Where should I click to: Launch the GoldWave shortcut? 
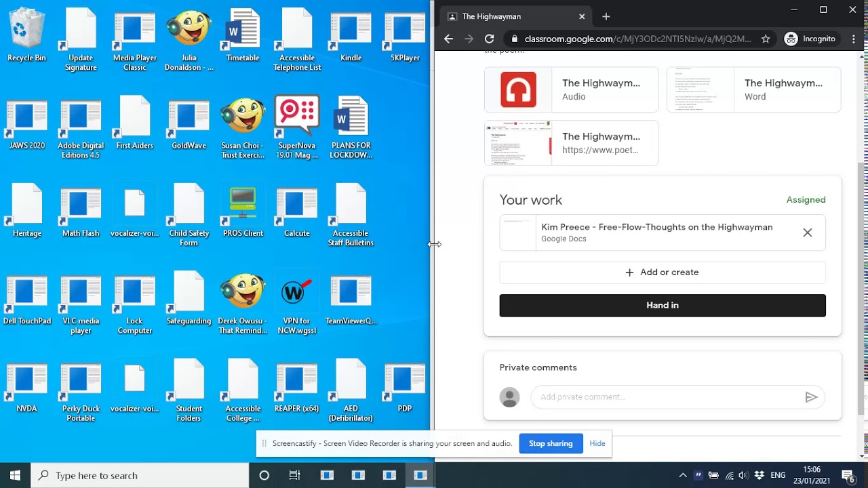(x=189, y=123)
